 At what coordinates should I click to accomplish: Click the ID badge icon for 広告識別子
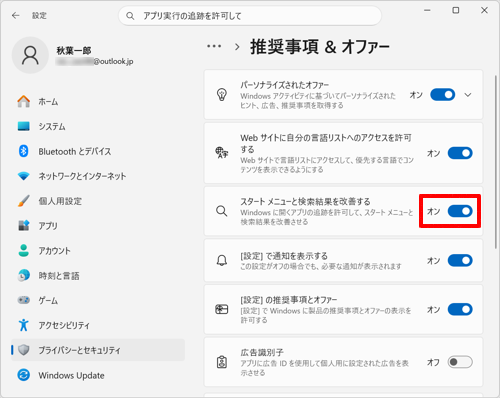[x=222, y=362]
